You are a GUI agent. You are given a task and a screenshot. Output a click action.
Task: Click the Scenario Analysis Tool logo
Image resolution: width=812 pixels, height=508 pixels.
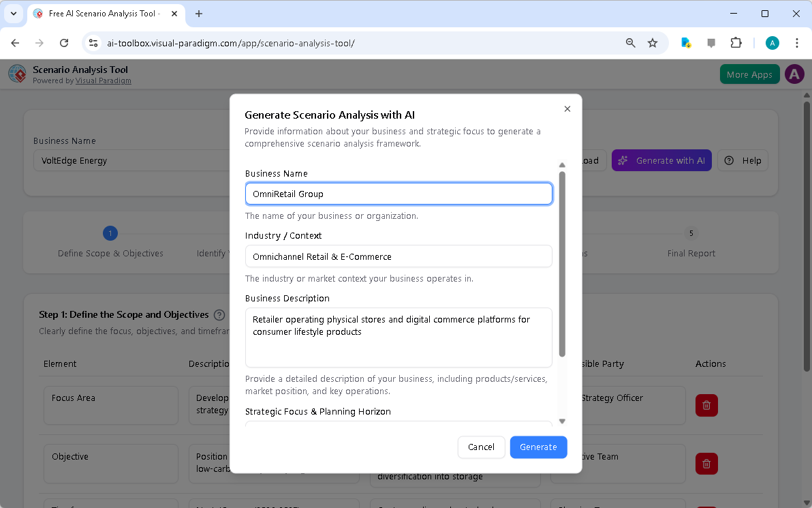coord(17,74)
